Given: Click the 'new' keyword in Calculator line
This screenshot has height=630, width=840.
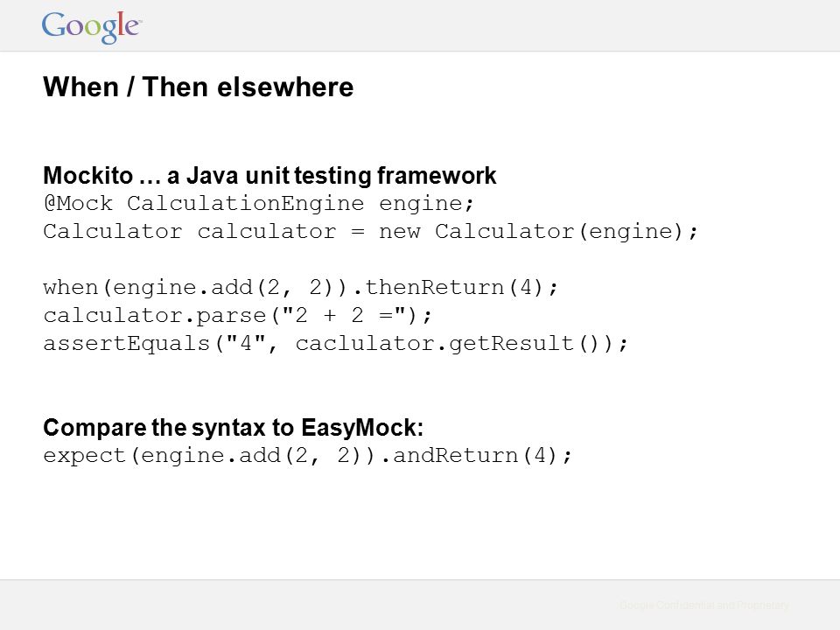Looking at the screenshot, I should 400,232.
